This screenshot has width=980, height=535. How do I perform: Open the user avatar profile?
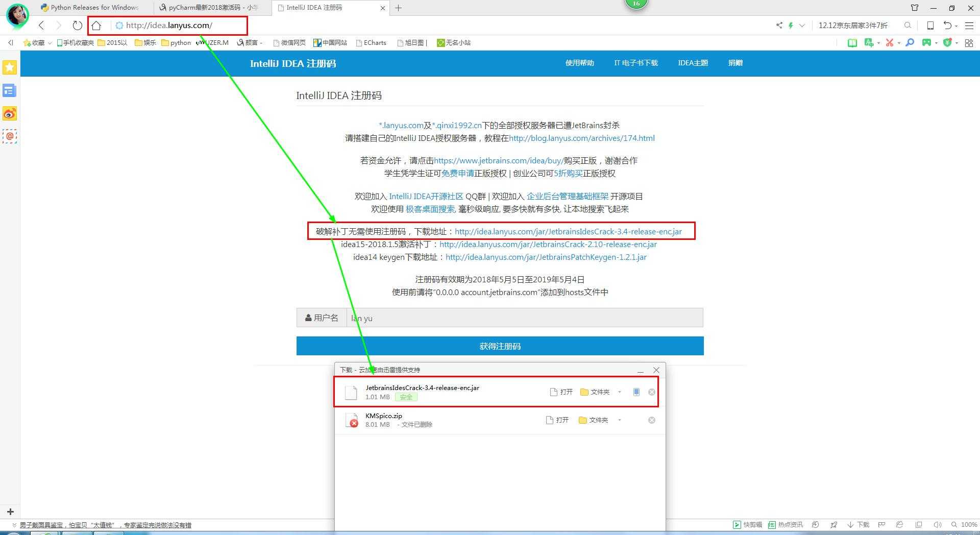coord(17,15)
